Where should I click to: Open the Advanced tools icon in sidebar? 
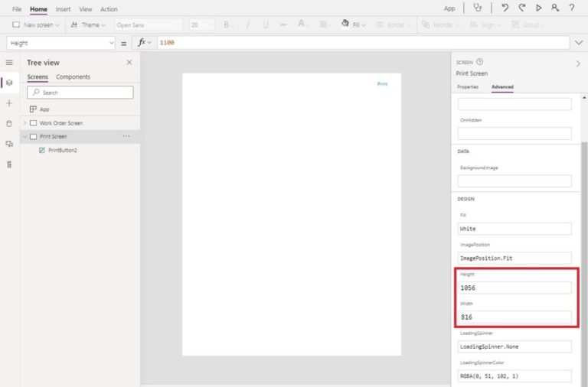[x=9, y=164]
